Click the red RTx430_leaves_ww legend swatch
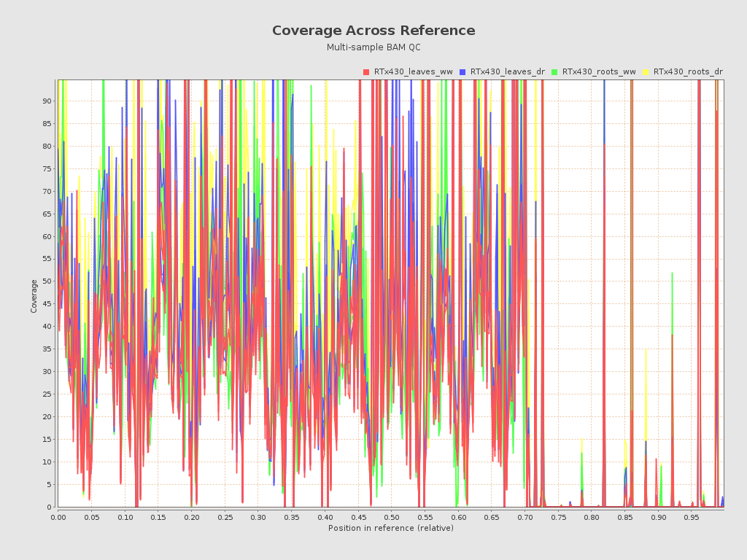The image size is (747, 560). (366, 72)
